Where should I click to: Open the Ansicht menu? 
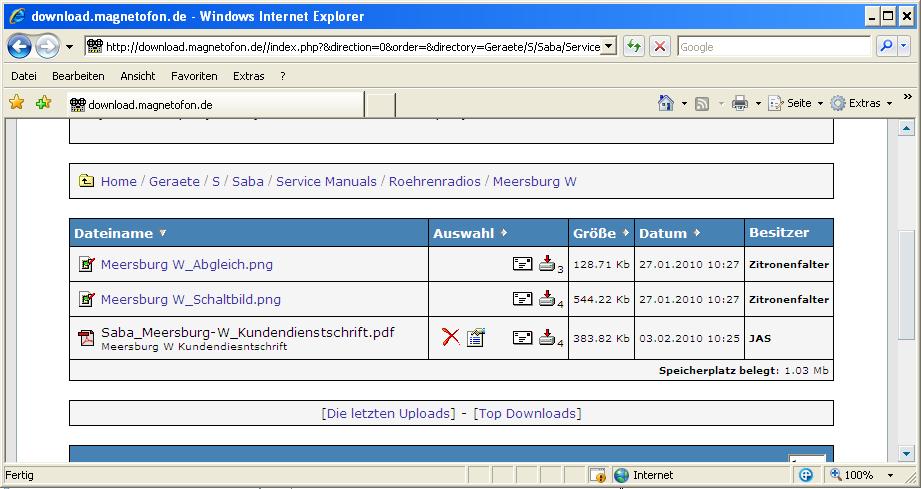click(138, 76)
